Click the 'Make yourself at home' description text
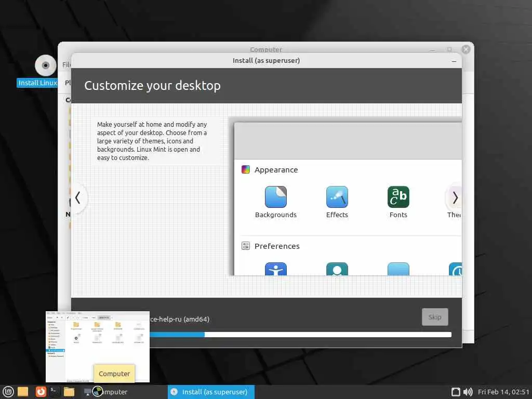532x399 pixels. 152,141
